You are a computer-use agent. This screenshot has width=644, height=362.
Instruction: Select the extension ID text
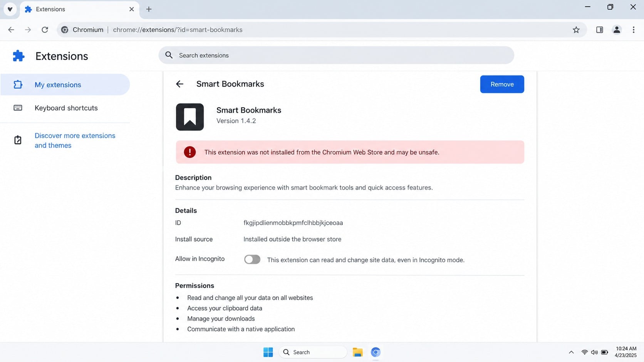pyautogui.click(x=293, y=223)
